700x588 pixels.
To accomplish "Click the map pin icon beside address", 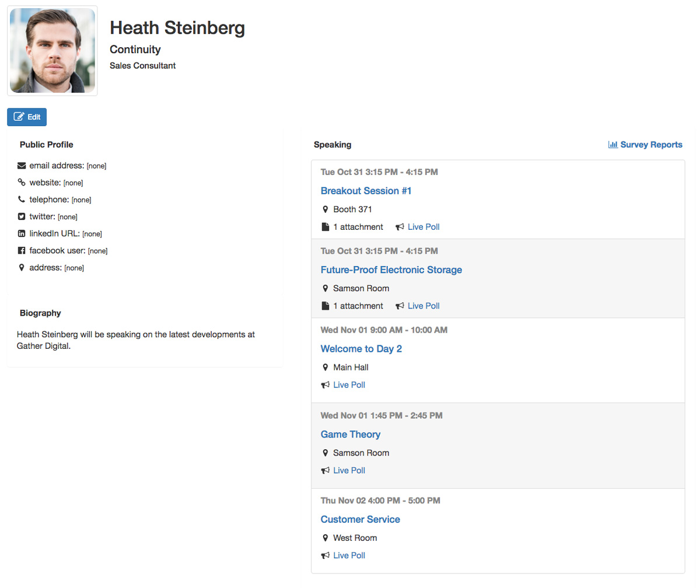I will 22,268.
